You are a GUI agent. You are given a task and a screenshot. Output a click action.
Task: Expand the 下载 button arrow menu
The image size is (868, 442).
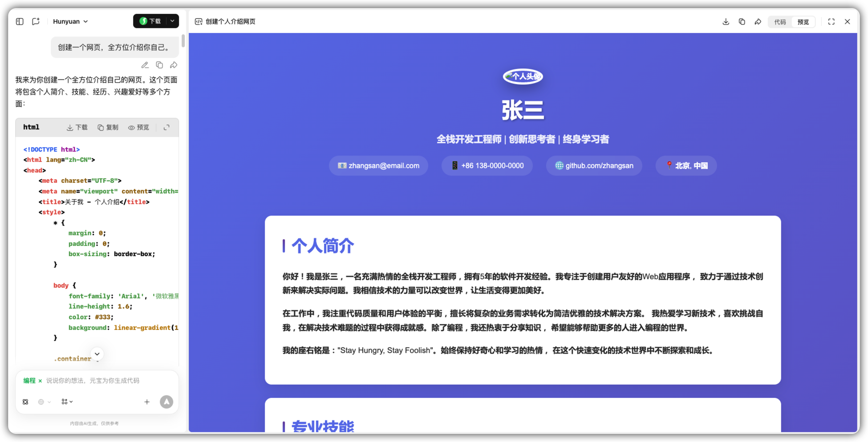[172, 21]
